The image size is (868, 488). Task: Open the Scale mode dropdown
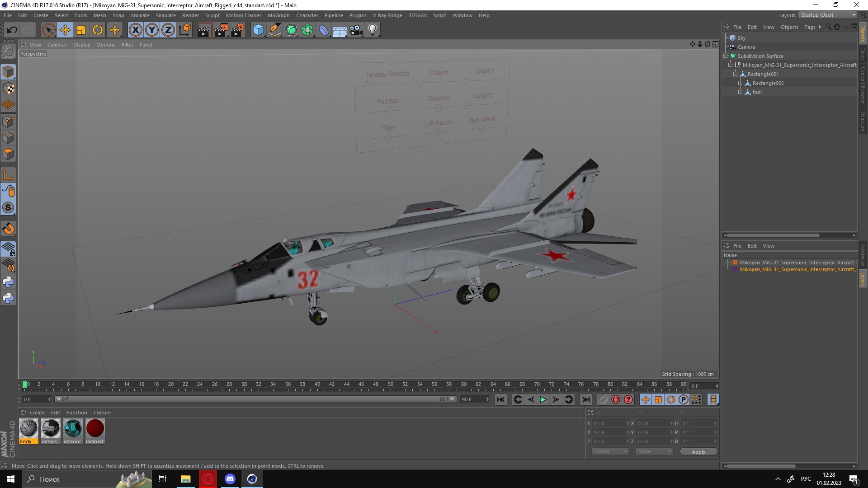654,451
